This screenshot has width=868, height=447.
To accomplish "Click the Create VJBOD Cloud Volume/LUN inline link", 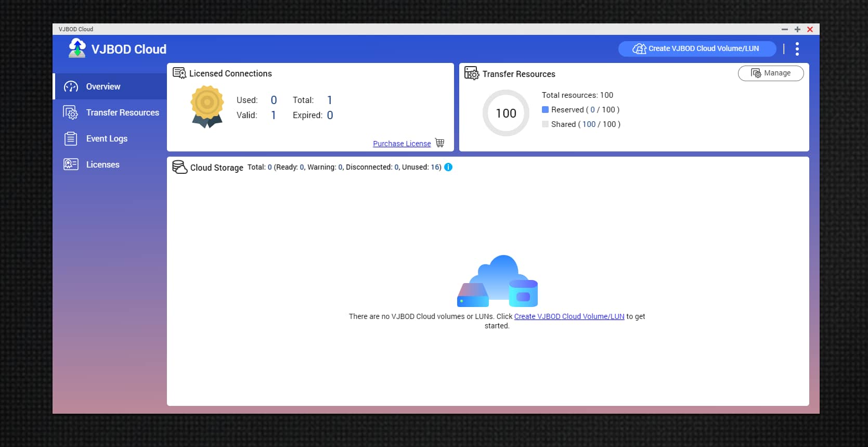I will point(569,316).
